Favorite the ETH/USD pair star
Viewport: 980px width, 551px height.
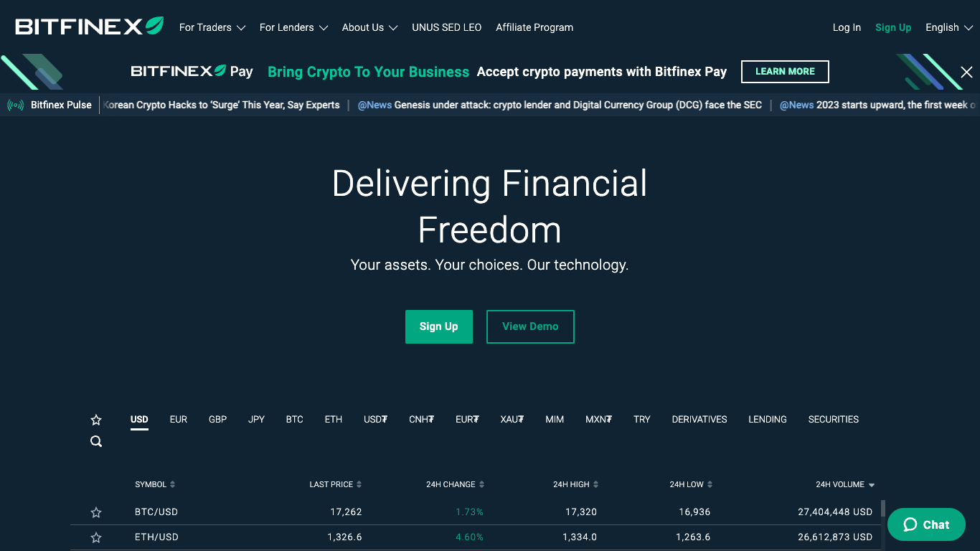(96, 537)
